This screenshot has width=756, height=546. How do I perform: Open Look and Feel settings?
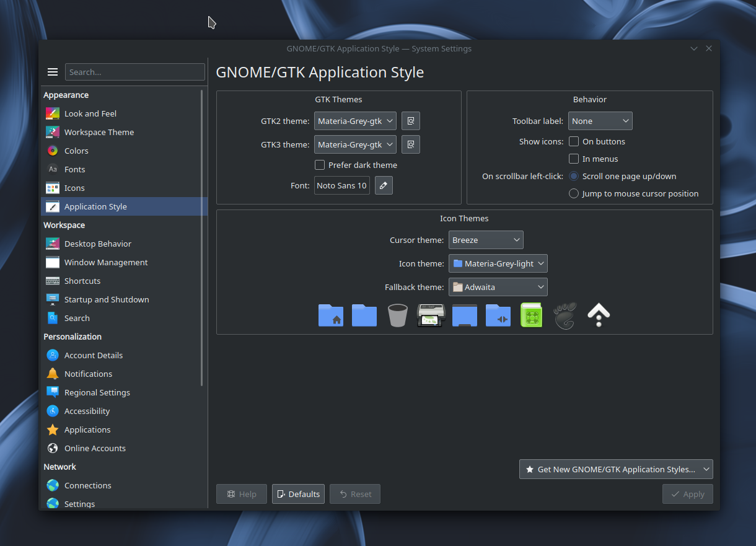[x=124, y=113]
